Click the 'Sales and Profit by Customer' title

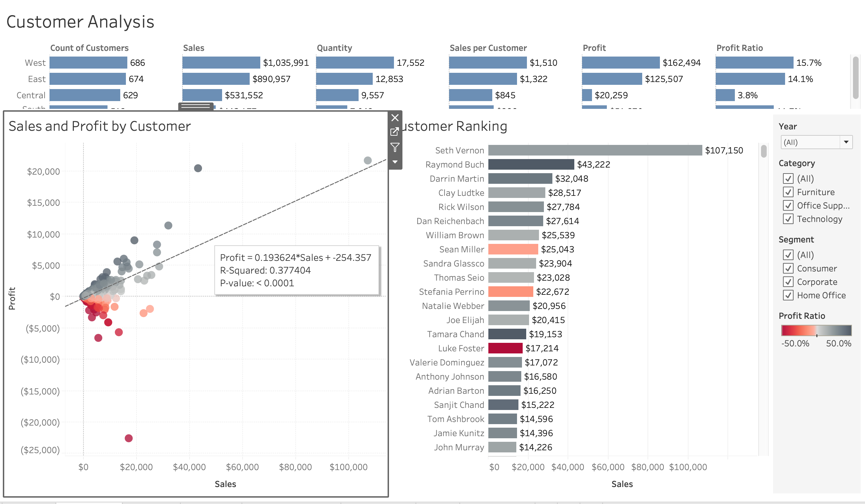(x=100, y=126)
